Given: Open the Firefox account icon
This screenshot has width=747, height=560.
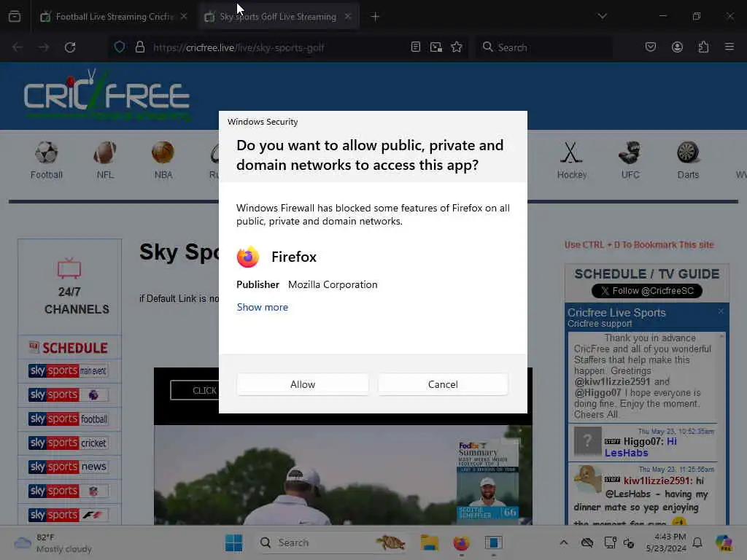Looking at the screenshot, I should click(677, 47).
